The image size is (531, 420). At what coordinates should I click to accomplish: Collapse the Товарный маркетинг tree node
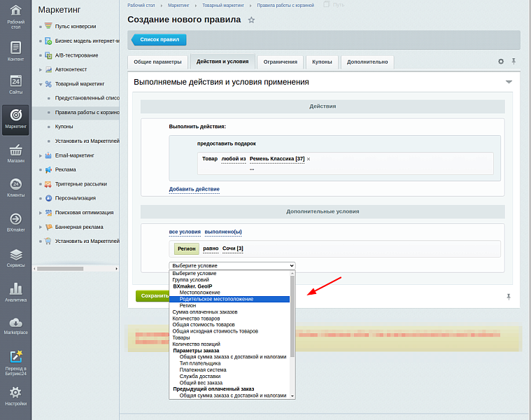41,84
